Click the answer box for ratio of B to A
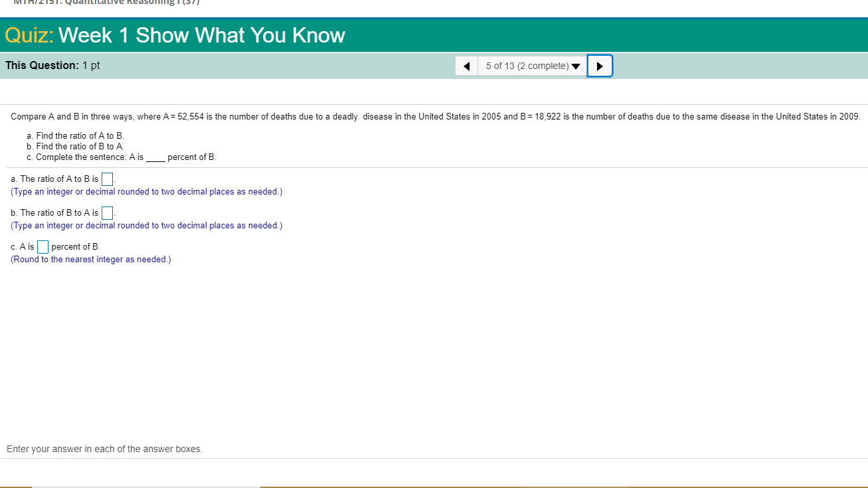 tap(107, 213)
